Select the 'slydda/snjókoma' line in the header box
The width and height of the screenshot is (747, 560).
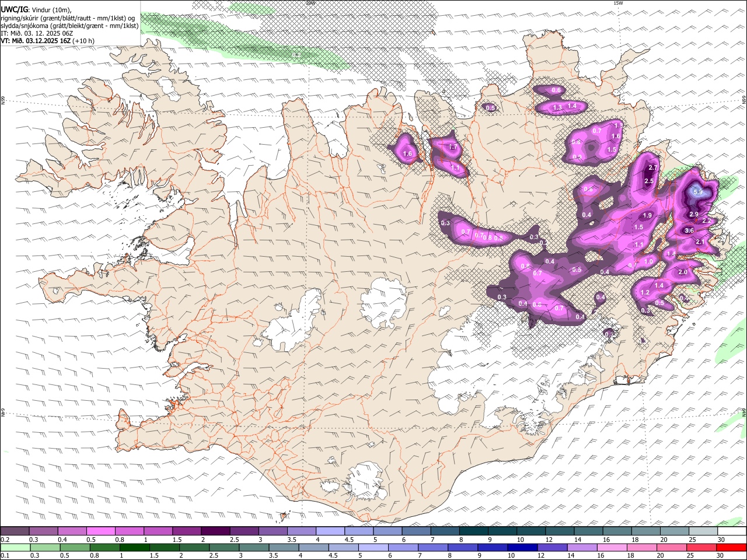[x=69, y=26]
